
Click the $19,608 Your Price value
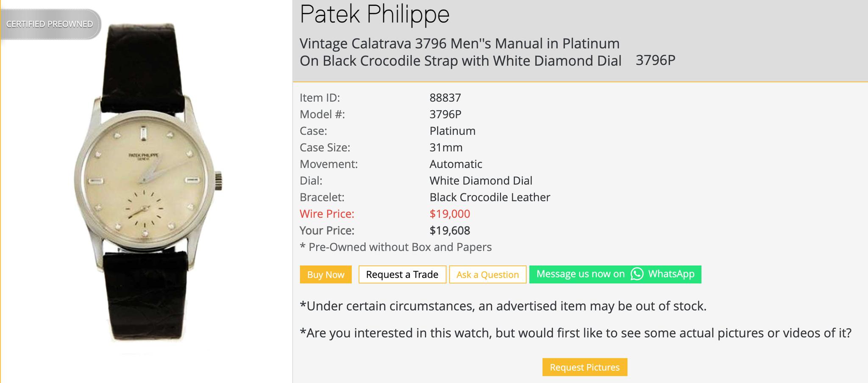[450, 231]
